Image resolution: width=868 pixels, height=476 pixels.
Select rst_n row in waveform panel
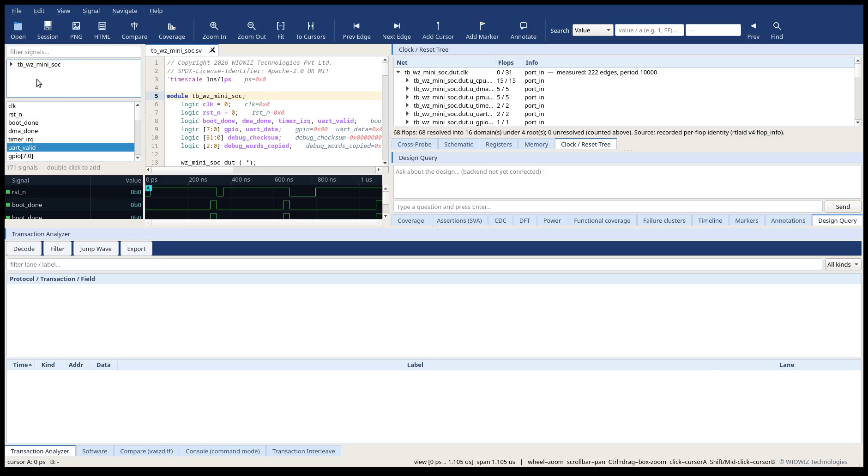(74, 192)
